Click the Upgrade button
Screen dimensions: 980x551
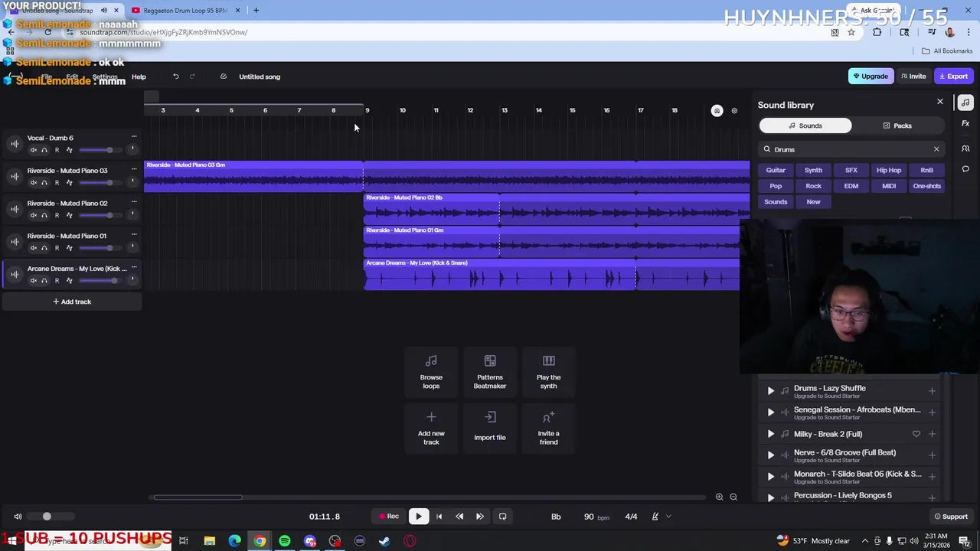pyautogui.click(x=870, y=77)
